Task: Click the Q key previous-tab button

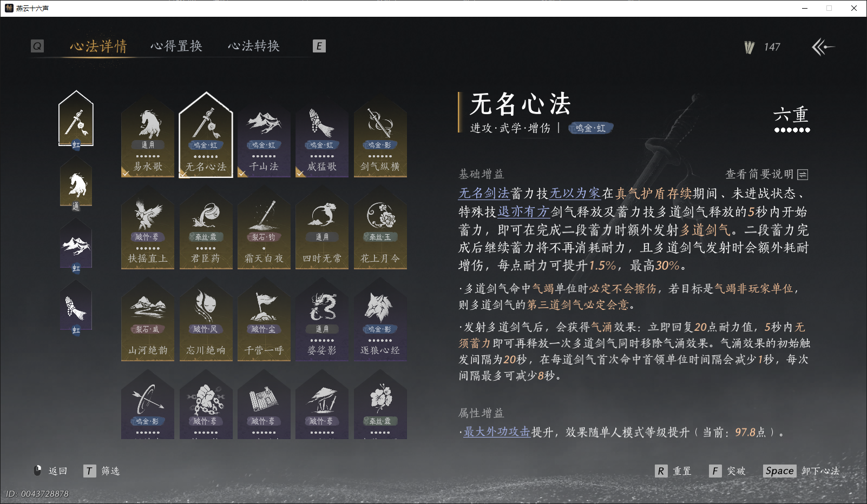Action: [37, 46]
